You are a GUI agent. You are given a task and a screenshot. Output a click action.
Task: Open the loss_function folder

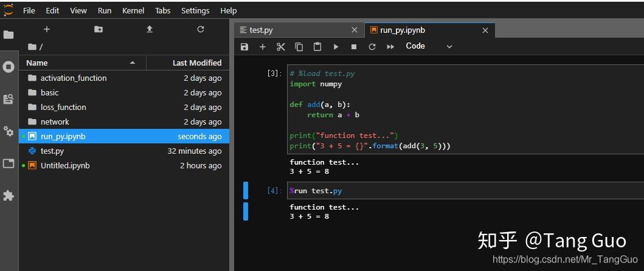tap(124, 107)
